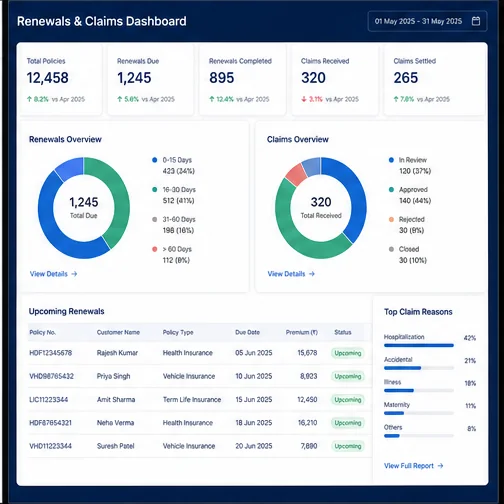Click the View Details link under Claims Overview
Screen dimensions: 504x504
(x=286, y=274)
